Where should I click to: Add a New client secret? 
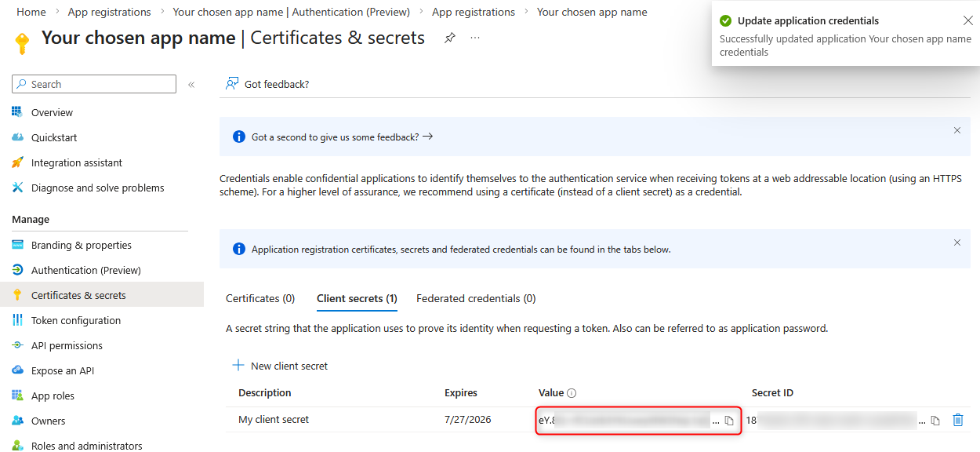(280, 366)
